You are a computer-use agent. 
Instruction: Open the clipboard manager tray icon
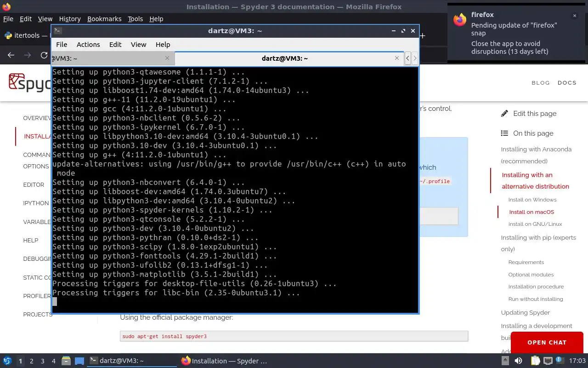[535, 361]
